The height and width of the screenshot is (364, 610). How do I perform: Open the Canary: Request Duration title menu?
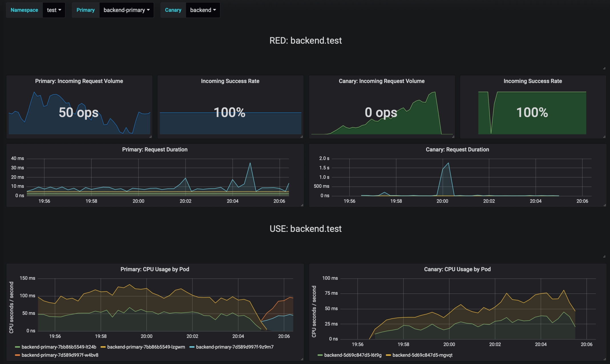457,149
